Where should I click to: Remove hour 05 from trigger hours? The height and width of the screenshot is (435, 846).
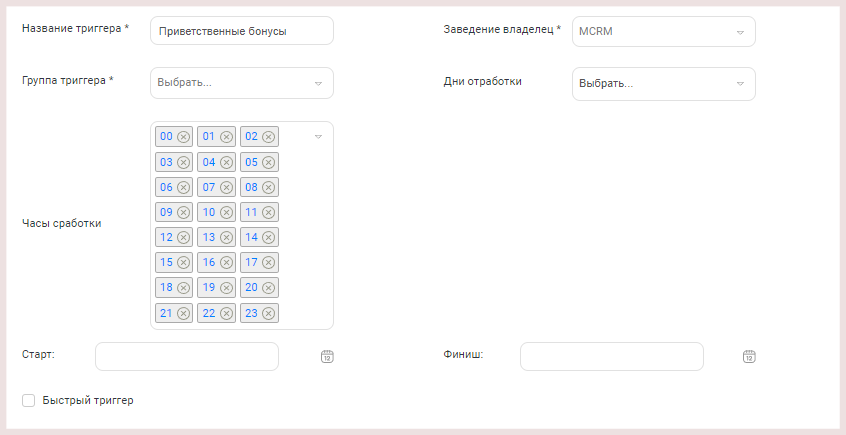pos(269,162)
